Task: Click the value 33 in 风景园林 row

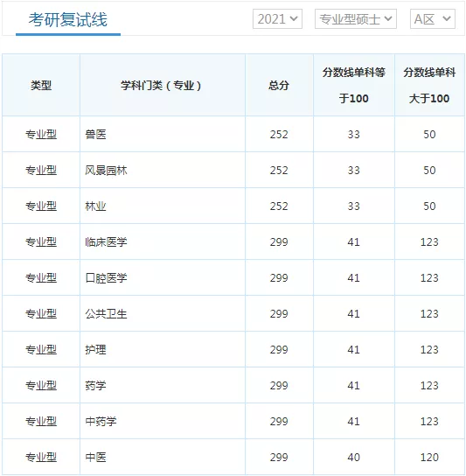Action: coord(354,170)
